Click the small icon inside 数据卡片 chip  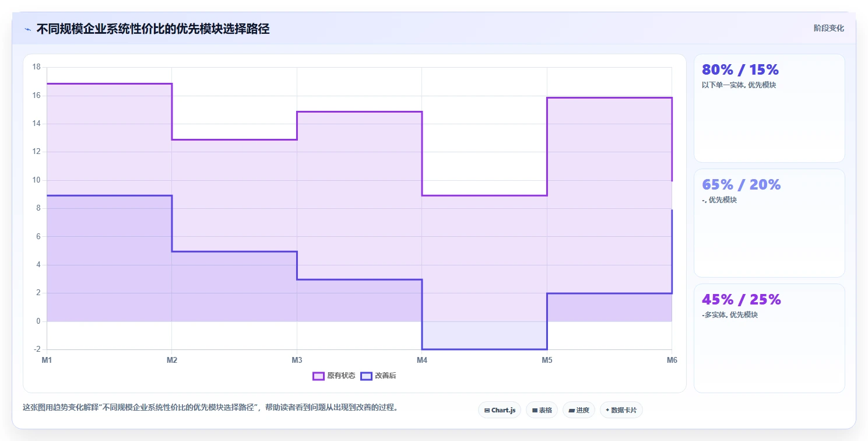607,410
